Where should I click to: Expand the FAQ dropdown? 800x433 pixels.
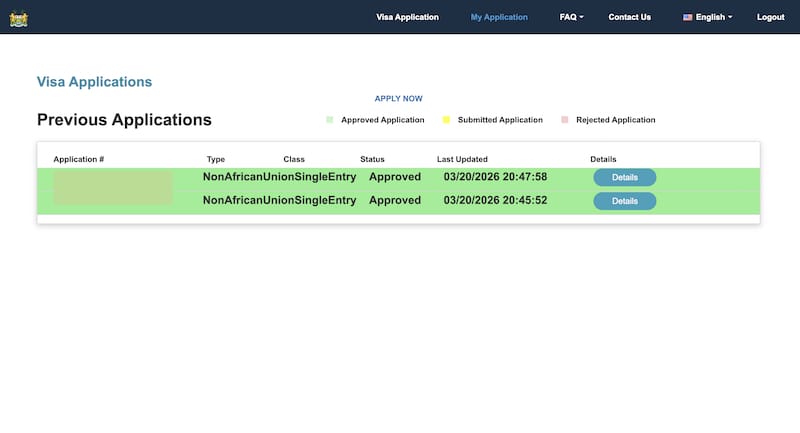[571, 17]
